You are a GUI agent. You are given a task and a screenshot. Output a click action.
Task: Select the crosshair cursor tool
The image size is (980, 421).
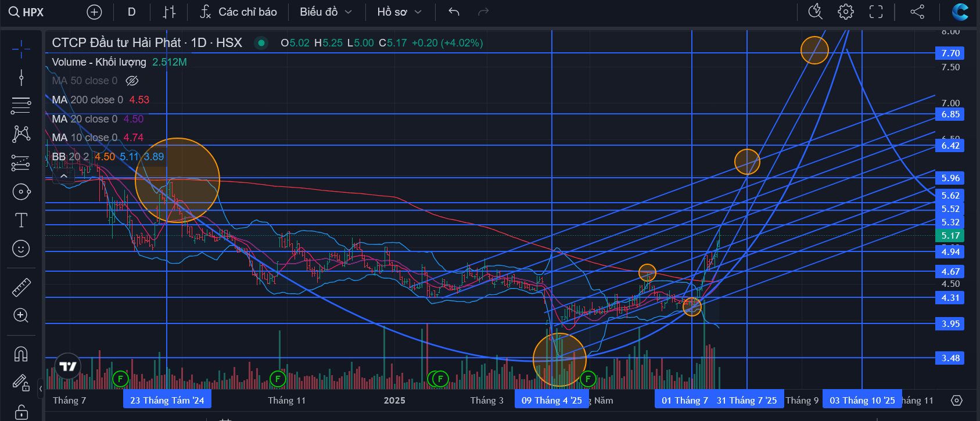pos(21,49)
